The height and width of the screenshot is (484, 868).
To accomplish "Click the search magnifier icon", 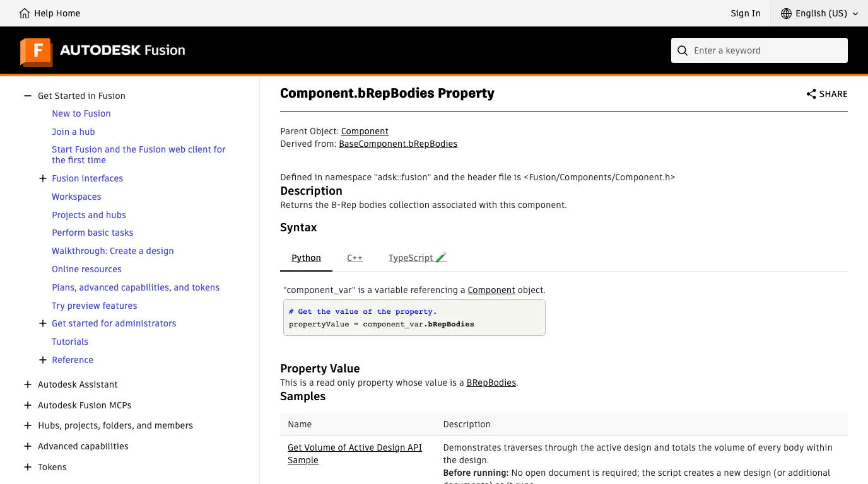I will tap(683, 50).
